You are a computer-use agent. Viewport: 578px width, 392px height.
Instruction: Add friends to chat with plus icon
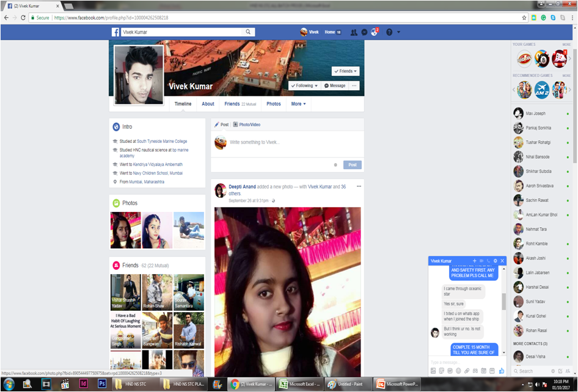[x=474, y=261]
